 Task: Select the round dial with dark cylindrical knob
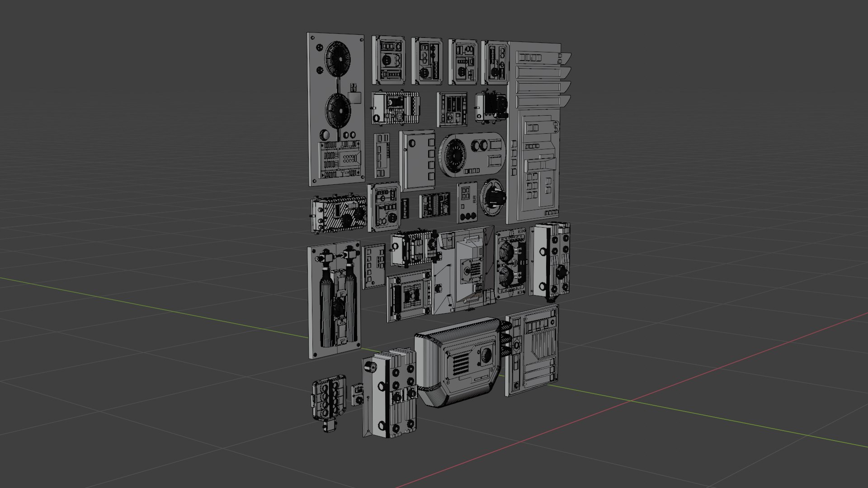493,198
